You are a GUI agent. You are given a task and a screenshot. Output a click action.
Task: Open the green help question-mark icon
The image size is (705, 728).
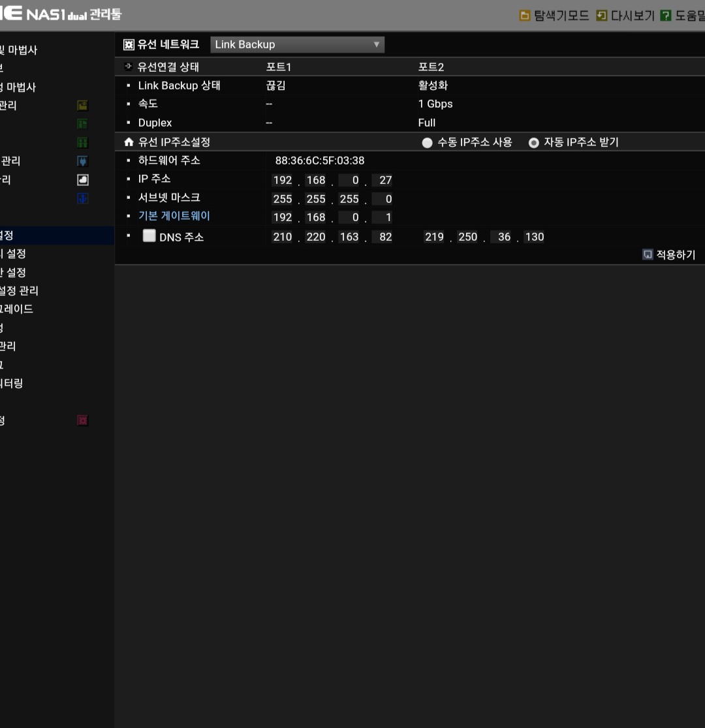pyautogui.click(x=665, y=16)
